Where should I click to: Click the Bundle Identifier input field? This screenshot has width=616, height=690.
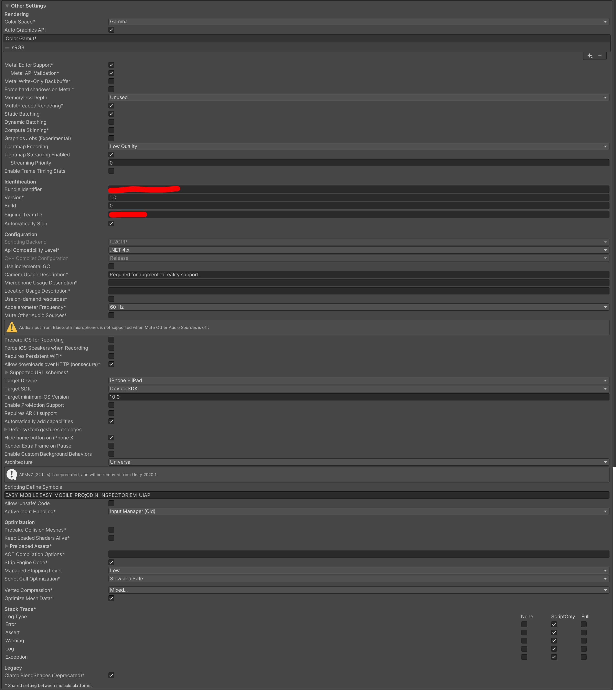[357, 189]
